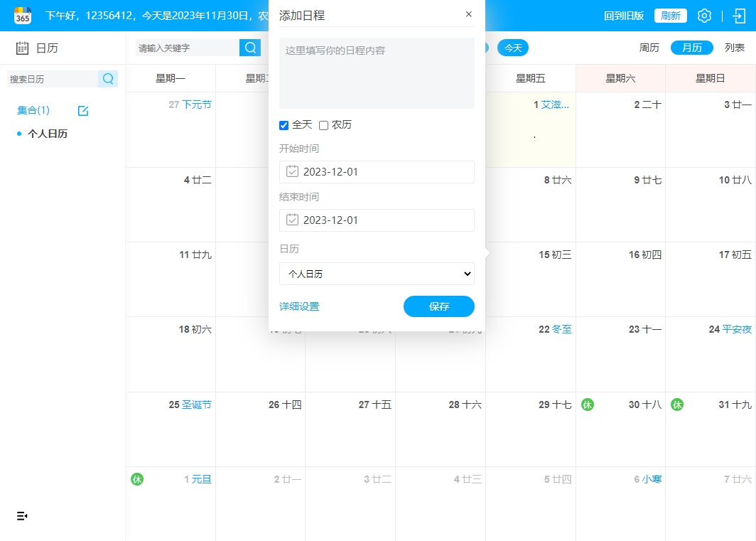Switch to 周历 week view
Viewport: 756px width, 541px height.
(x=649, y=48)
